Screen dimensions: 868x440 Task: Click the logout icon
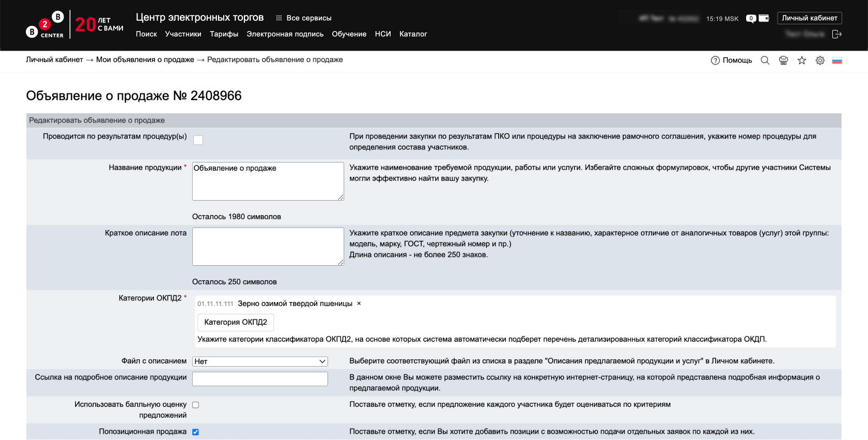[x=837, y=34]
